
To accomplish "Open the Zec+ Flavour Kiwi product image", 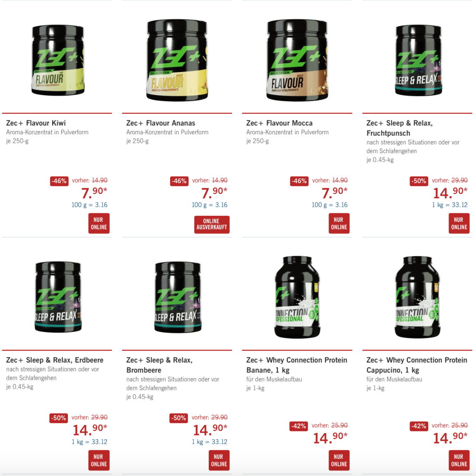I will coord(58,60).
